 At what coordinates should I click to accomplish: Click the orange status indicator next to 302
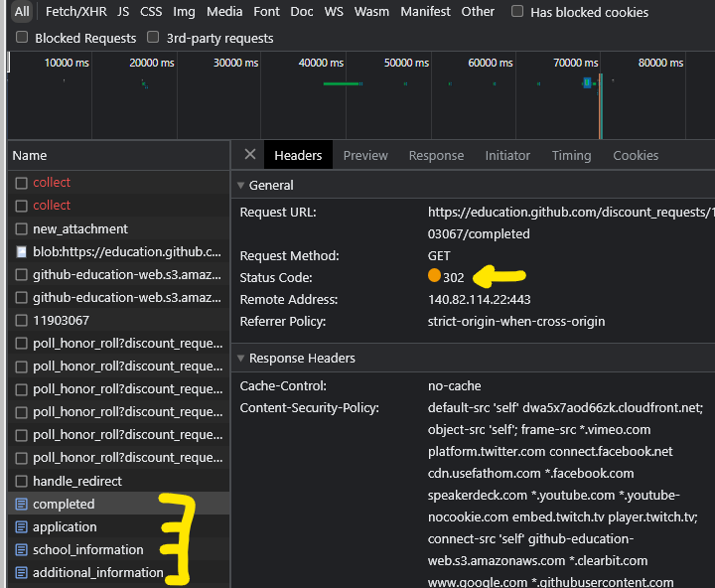point(434,275)
